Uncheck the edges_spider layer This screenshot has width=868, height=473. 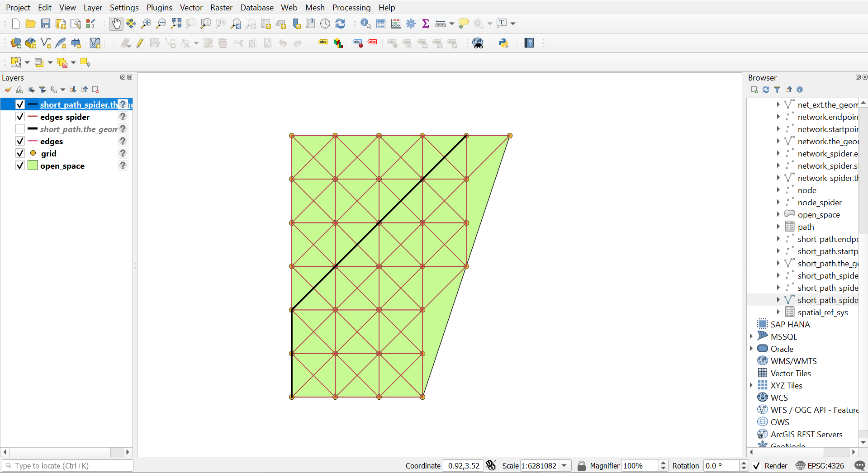coord(20,117)
